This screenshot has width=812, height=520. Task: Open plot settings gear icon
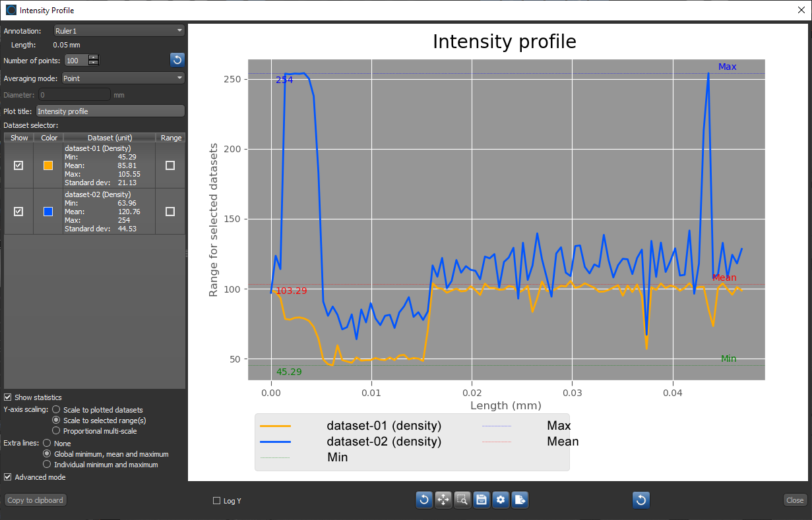tap(501, 500)
